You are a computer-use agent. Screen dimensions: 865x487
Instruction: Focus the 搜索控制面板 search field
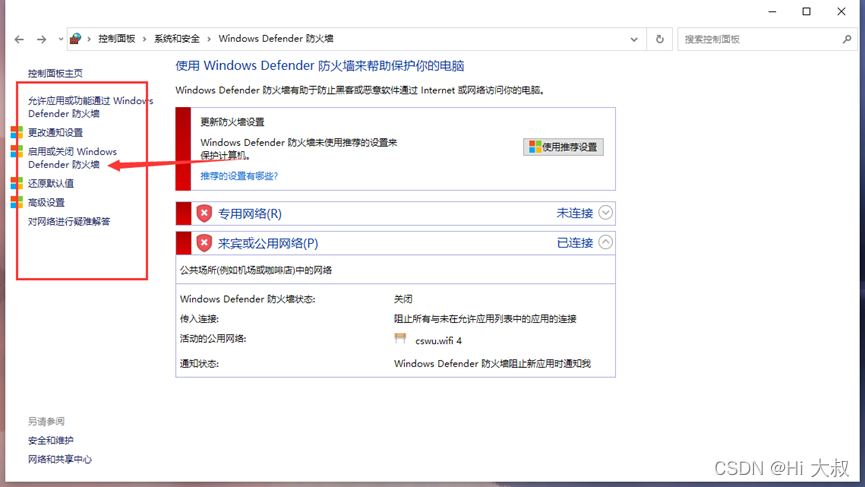point(761,39)
